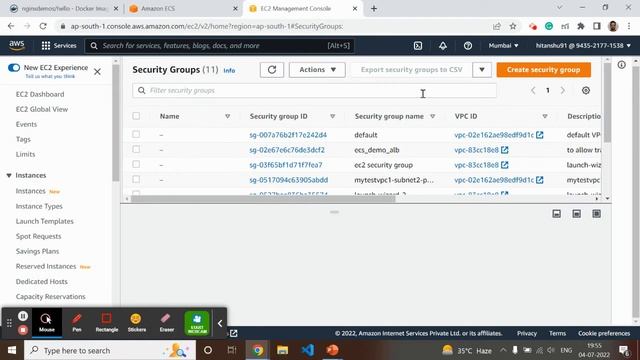This screenshot has width=640, height=360.
Task: Tick the select-all checkbox in table header
Action: click(x=136, y=116)
